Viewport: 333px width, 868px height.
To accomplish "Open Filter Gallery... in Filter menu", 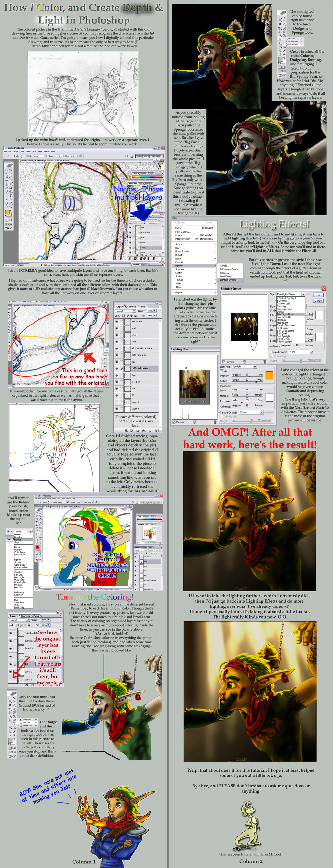I will (194, 232).
